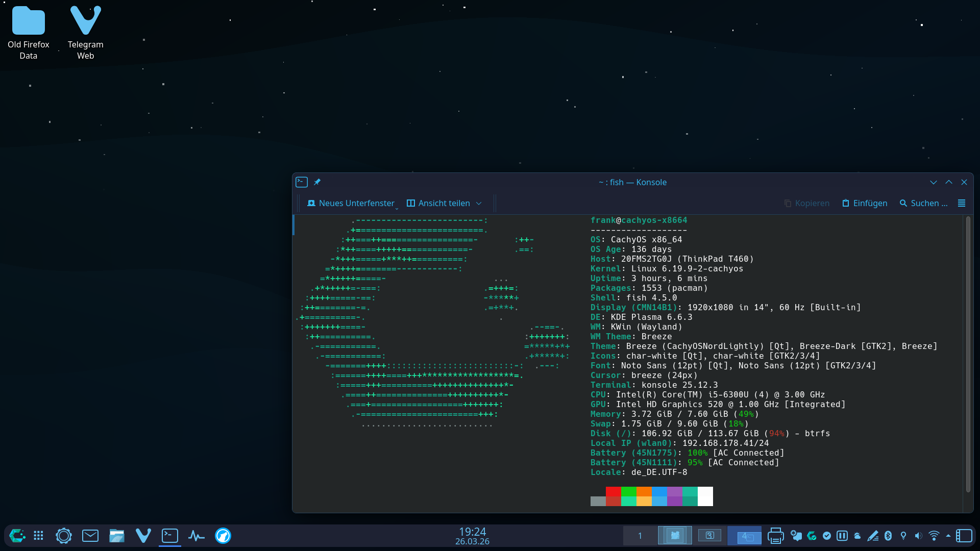Click the Neues Unterfenster button

[x=351, y=203]
